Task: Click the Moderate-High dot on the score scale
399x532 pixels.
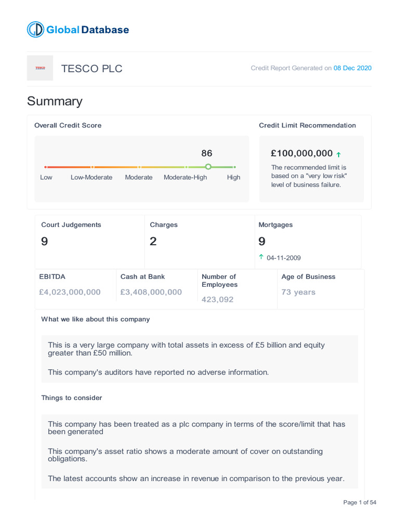Action: point(186,167)
